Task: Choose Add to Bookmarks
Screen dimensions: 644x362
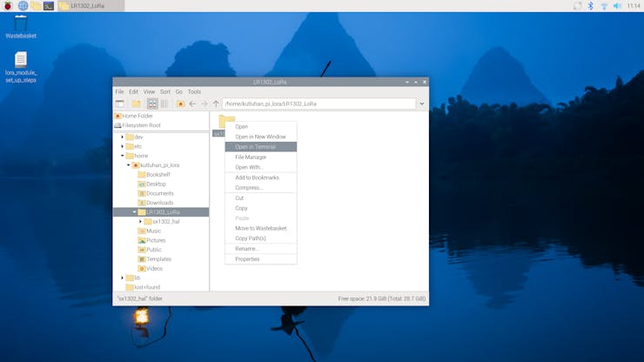Action: click(x=261, y=178)
